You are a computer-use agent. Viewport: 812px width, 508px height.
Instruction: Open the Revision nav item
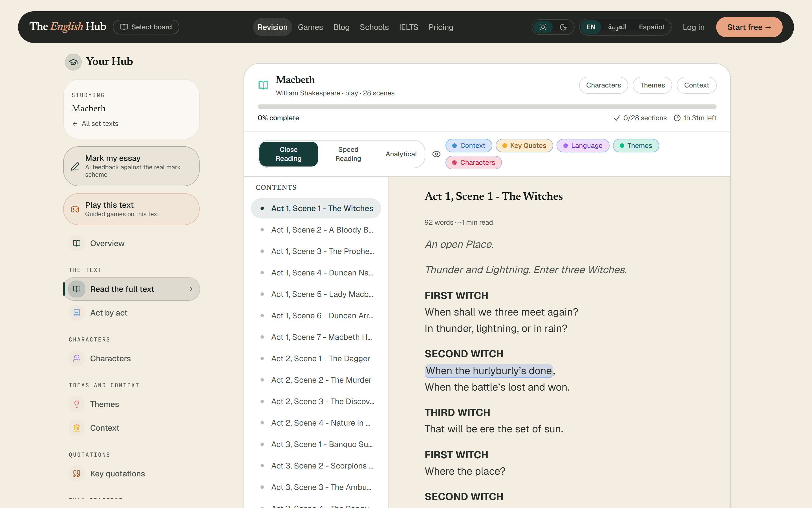(272, 27)
